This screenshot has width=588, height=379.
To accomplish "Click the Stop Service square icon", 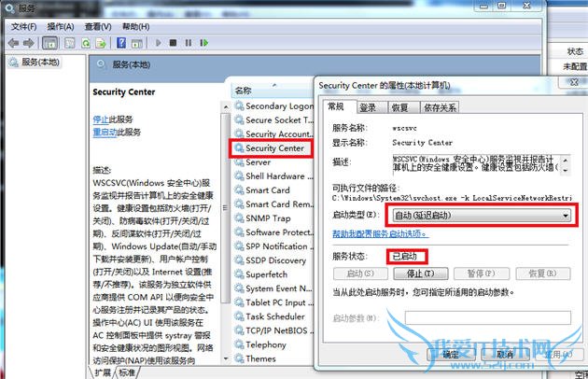I will (x=173, y=43).
